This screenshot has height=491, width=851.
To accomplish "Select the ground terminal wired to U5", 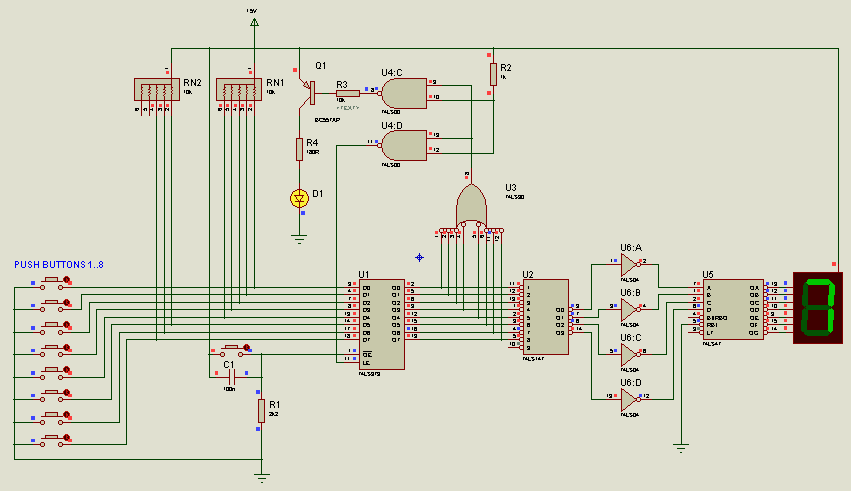I will [x=681, y=448].
